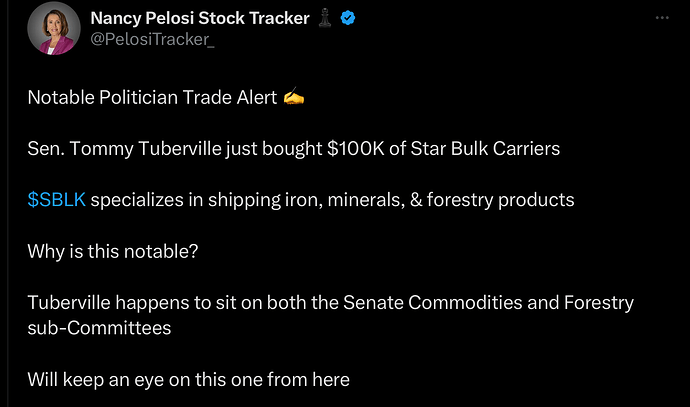Click the writing hand emoji after Trade Alert
Screen dimensions: 690x407
coord(294,97)
